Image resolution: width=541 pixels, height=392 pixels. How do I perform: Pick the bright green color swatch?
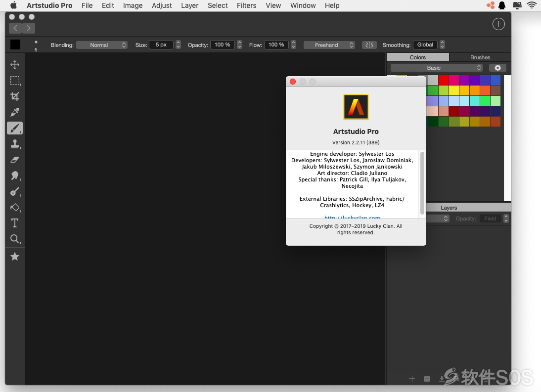pos(485,101)
